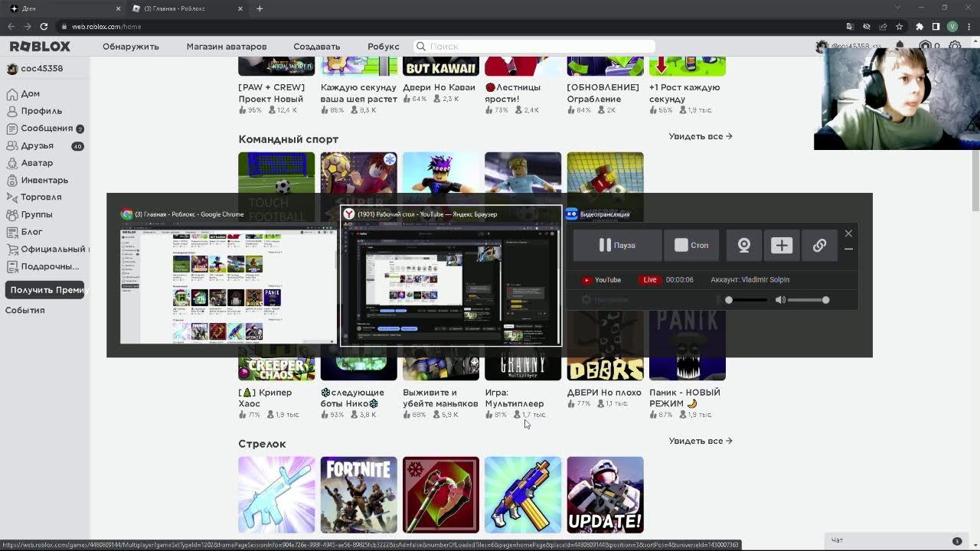
Task: Open the Создавать navigation item
Action: pyautogui.click(x=316, y=47)
